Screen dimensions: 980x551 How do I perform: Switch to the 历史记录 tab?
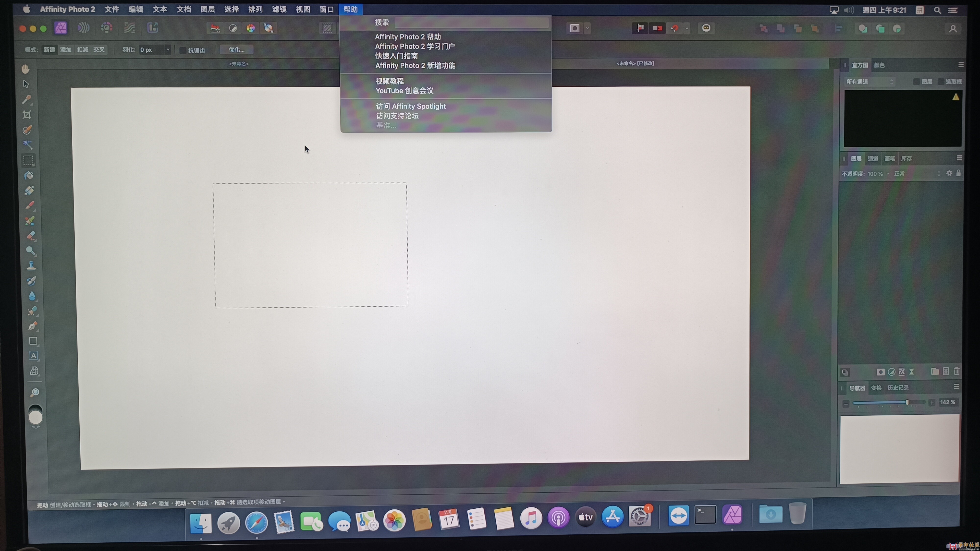point(898,387)
